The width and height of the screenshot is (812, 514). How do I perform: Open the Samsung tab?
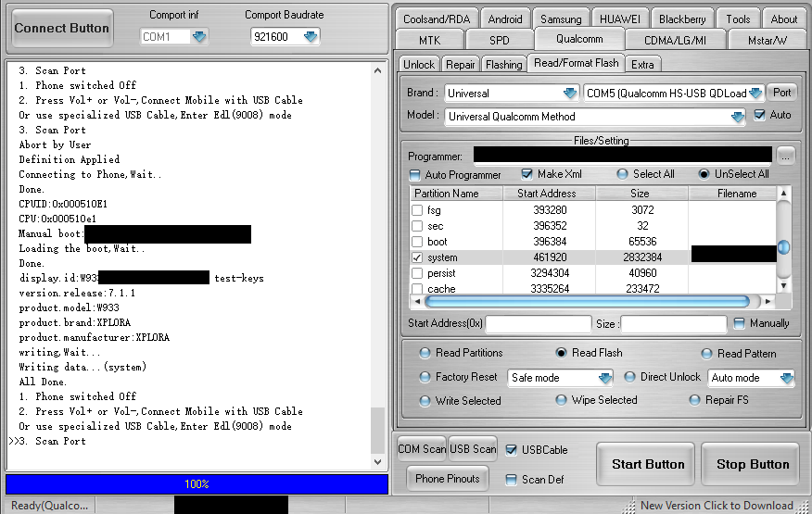(561, 19)
